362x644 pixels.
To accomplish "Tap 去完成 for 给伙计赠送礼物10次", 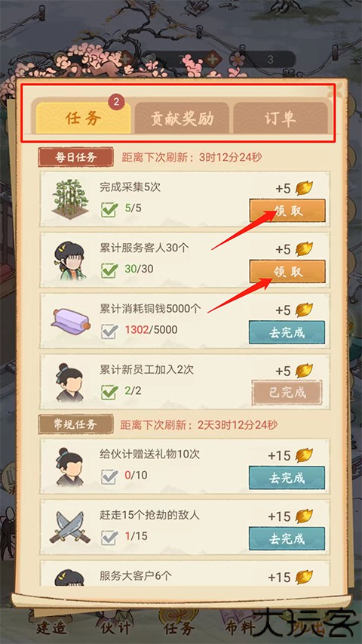I will coord(287,478).
